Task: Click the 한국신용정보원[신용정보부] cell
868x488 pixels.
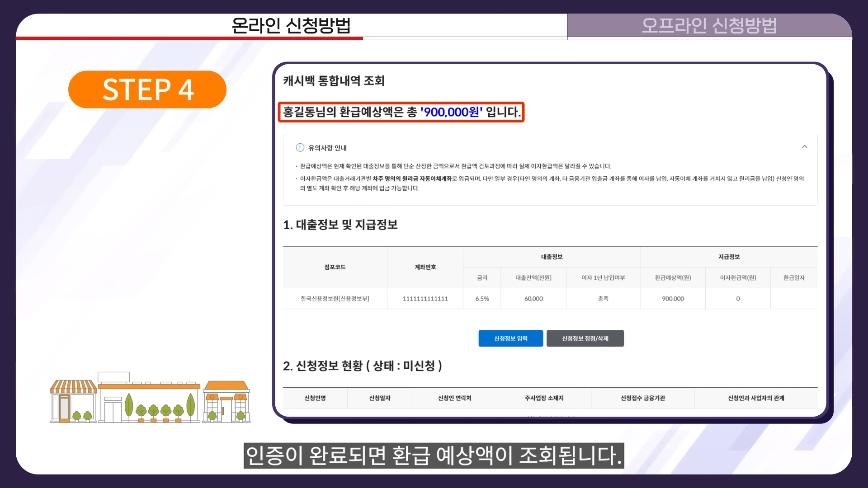Action: coord(335,299)
